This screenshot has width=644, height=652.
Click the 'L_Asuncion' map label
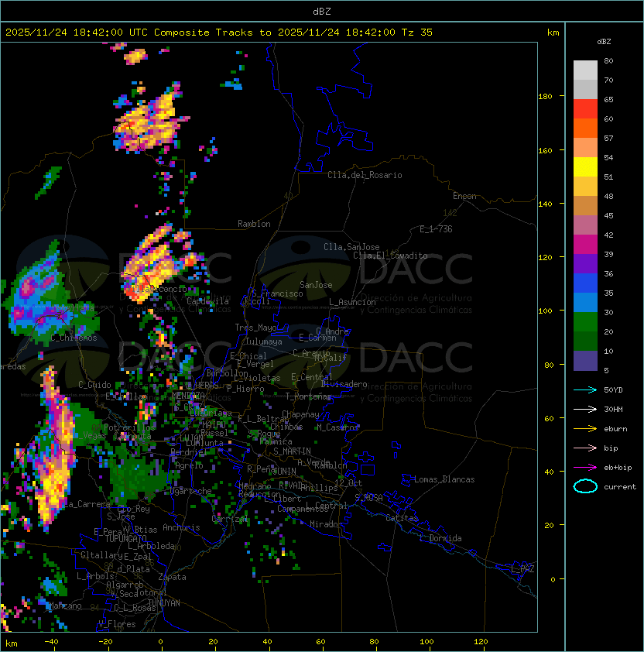(x=352, y=302)
